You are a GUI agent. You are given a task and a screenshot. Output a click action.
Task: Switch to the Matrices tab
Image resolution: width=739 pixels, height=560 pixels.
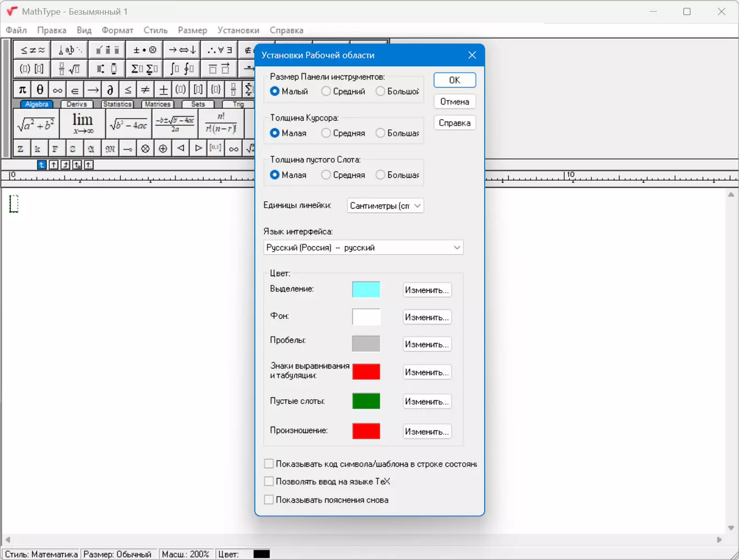point(158,104)
